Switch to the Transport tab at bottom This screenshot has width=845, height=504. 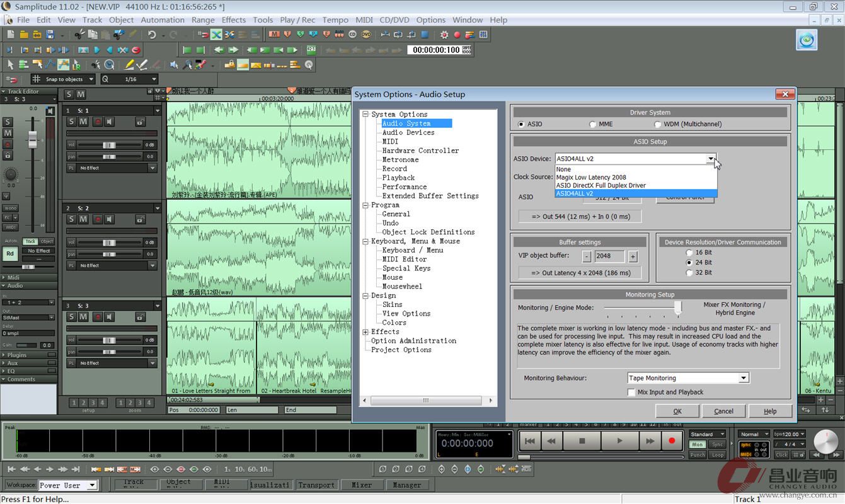pos(316,485)
